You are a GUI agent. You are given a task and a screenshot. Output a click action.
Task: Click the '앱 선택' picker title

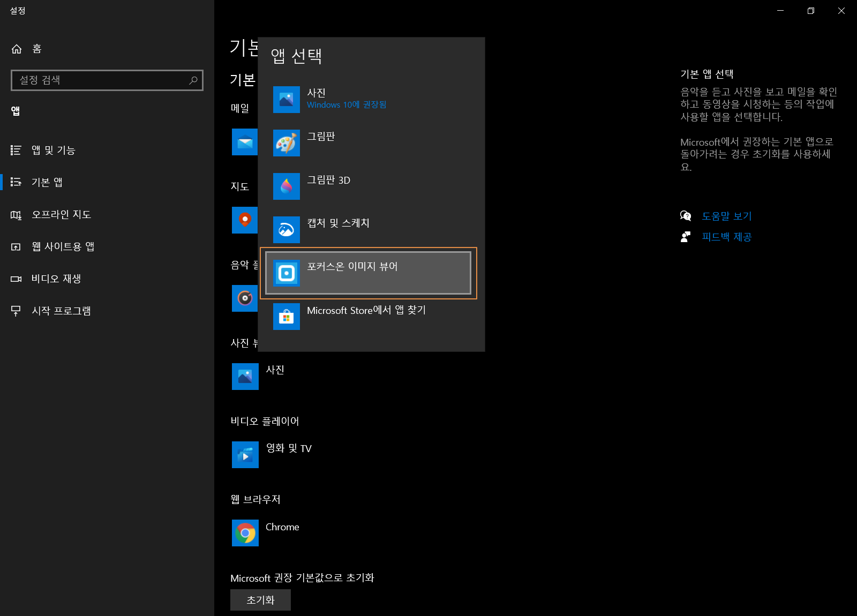point(296,56)
